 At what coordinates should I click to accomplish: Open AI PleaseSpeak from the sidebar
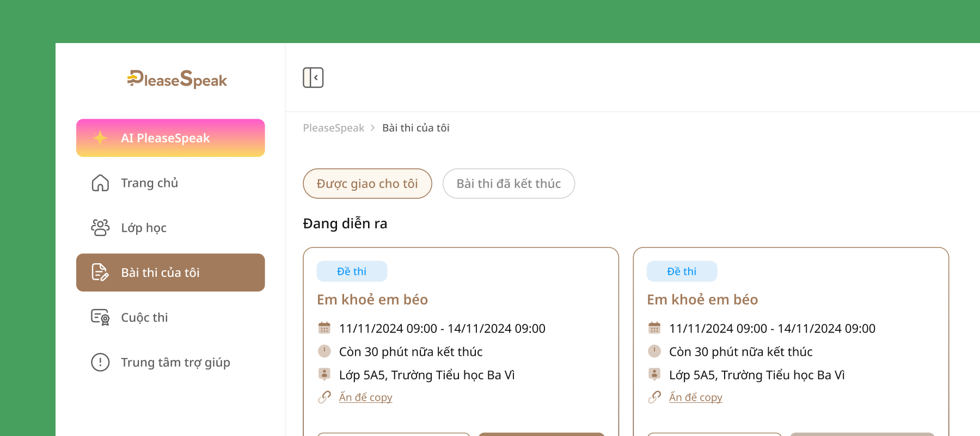(170, 138)
